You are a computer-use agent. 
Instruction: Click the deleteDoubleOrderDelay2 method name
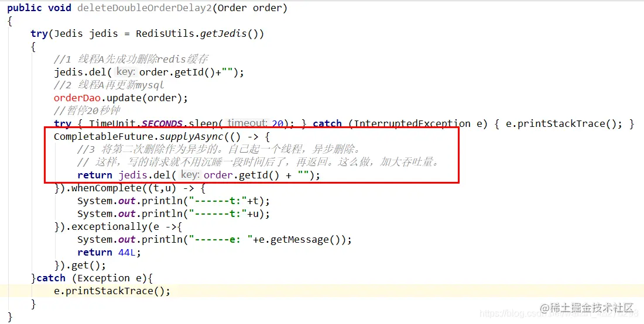pos(145,8)
